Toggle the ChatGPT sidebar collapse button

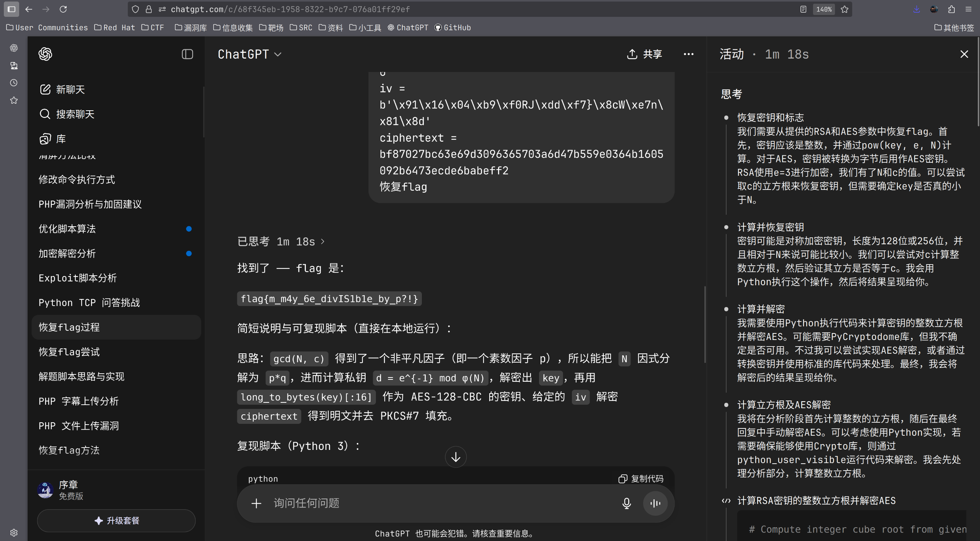click(x=187, y=54)
